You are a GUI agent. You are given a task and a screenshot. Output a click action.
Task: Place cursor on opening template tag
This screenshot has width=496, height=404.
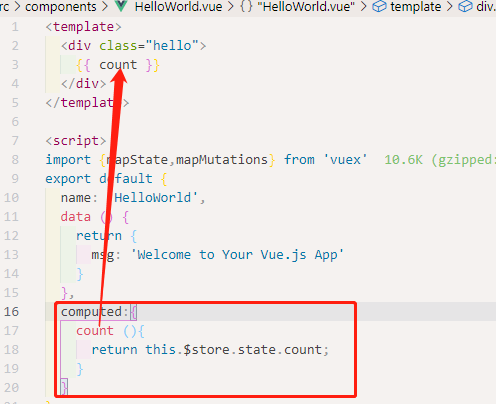point(83,27)
